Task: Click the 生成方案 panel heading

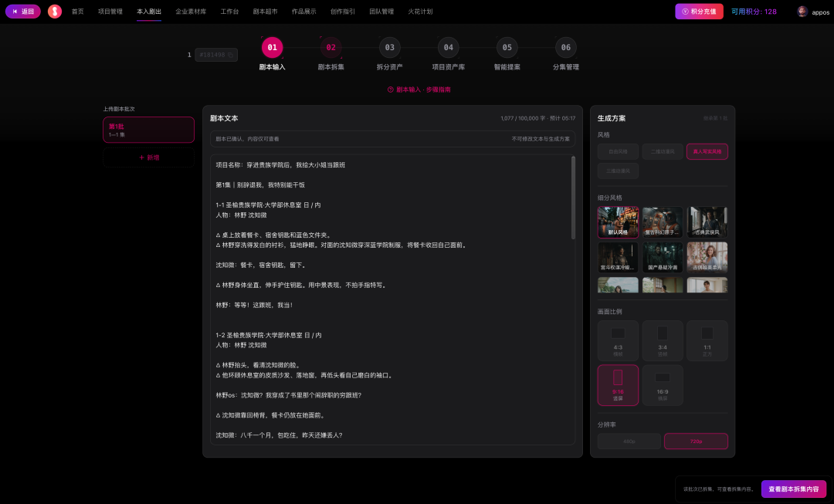Action: (x=612, y=118)
